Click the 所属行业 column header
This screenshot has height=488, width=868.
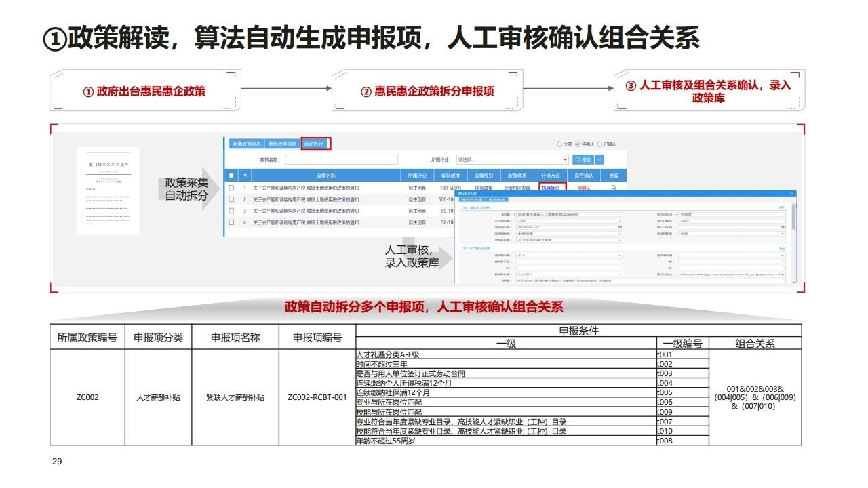pos(418,176)
